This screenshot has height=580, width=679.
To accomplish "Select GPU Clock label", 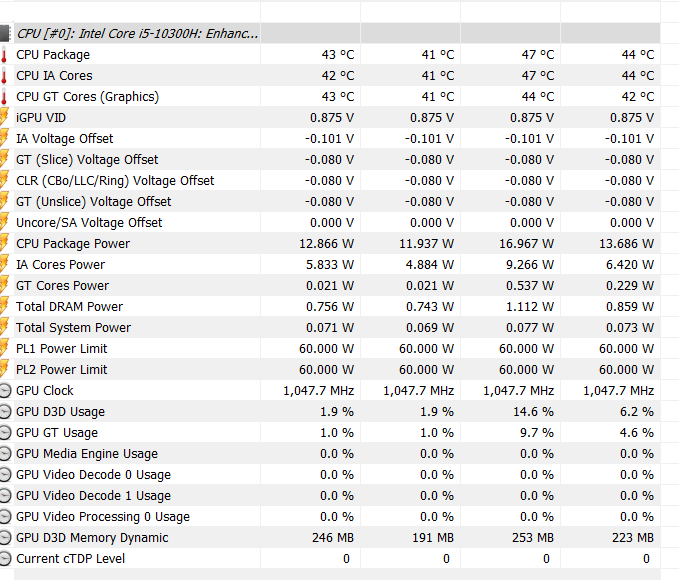I will (45, 391).
